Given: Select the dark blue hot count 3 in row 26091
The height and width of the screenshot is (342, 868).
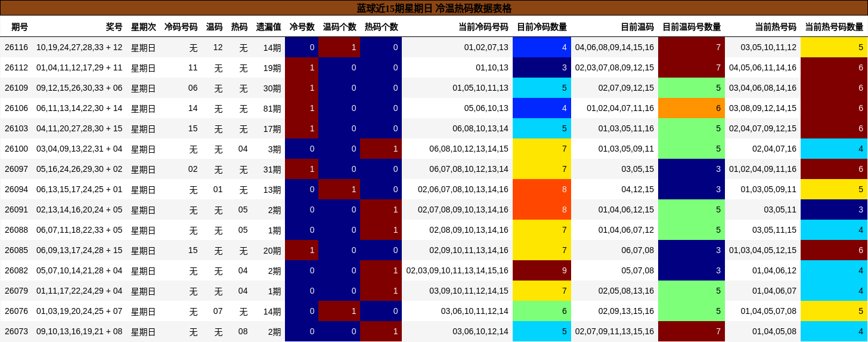Looking at the screenshot, I should click(x=834, y=209).
